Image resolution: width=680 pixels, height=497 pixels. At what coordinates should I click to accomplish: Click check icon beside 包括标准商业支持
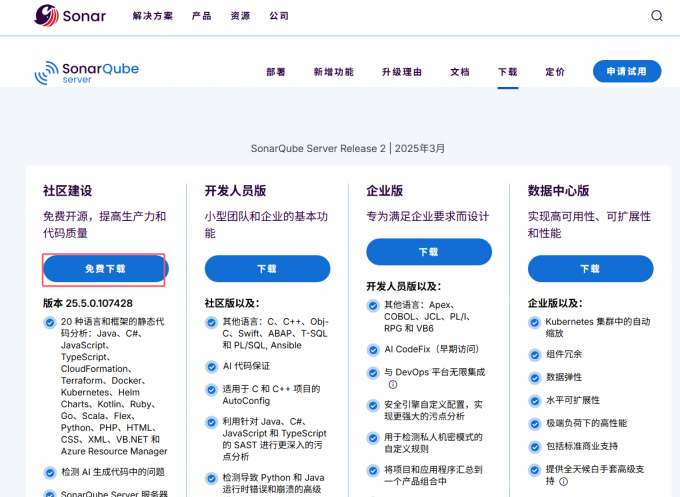coord(534,447)
